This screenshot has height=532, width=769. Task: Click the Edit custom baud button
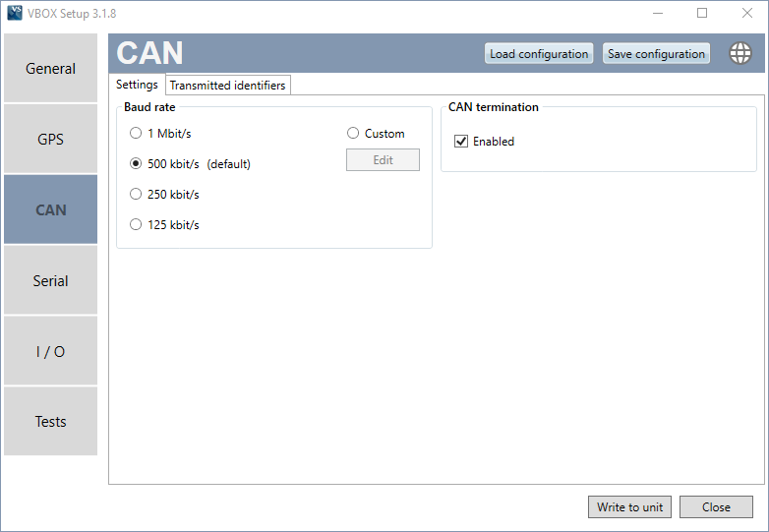(384, 160)
